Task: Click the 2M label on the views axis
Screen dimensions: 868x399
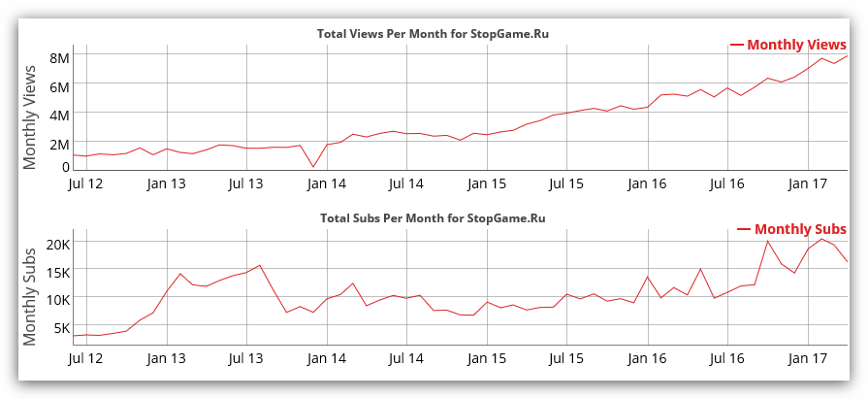Action: (59, 145)
